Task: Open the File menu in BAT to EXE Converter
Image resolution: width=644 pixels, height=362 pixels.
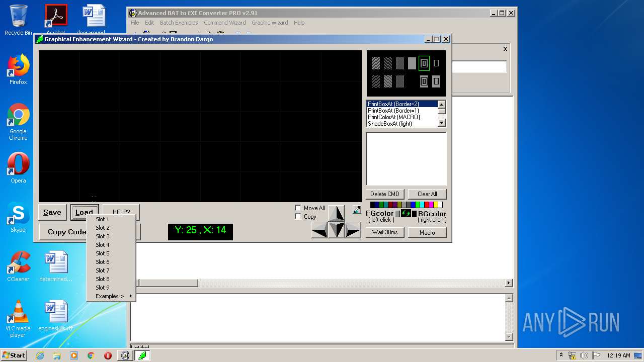Action: pos(135,23)
